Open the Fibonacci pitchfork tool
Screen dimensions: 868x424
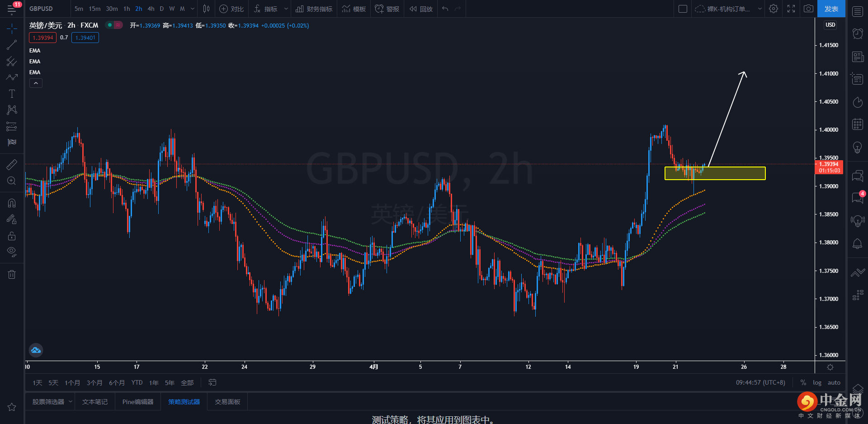[x=12, y=62]
